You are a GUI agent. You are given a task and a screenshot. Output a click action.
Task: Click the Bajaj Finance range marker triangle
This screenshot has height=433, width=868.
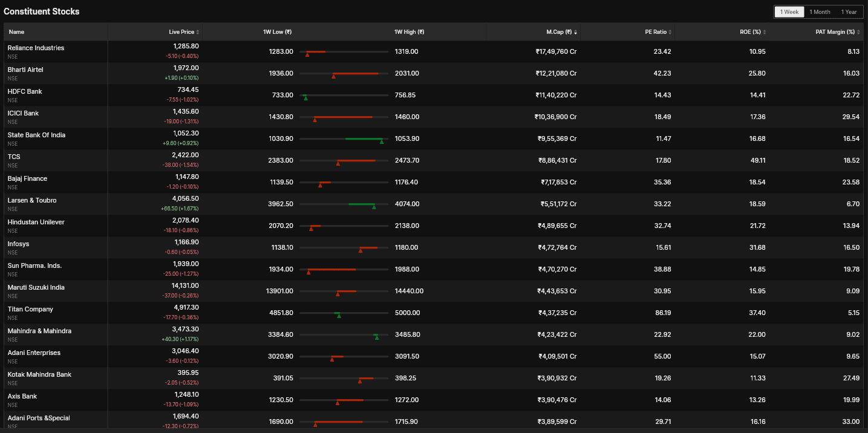pyautogui.click(x=320, y=185)
